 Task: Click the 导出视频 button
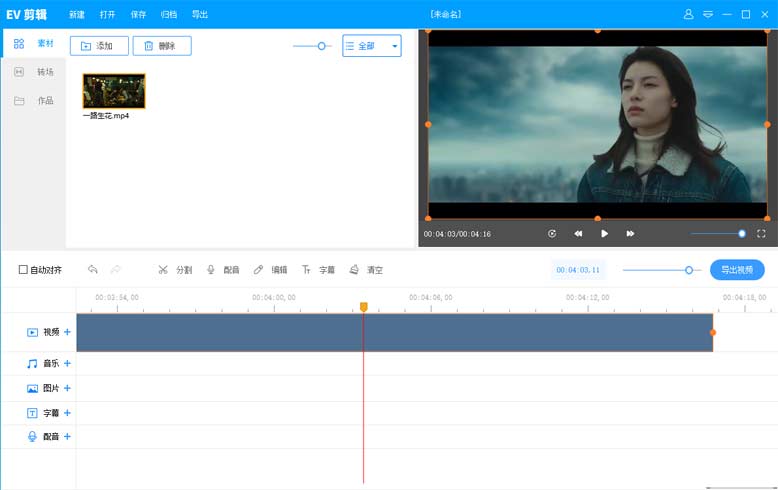737,270
